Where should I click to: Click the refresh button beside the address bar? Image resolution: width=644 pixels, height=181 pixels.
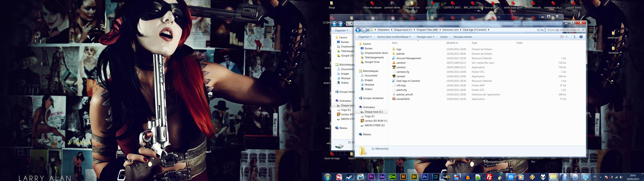point(542,30)
